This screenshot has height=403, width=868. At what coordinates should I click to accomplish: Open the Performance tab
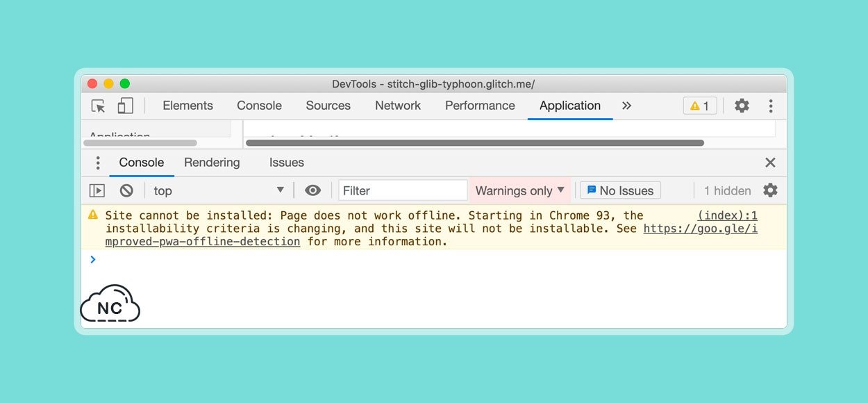[x=480, y=106]
